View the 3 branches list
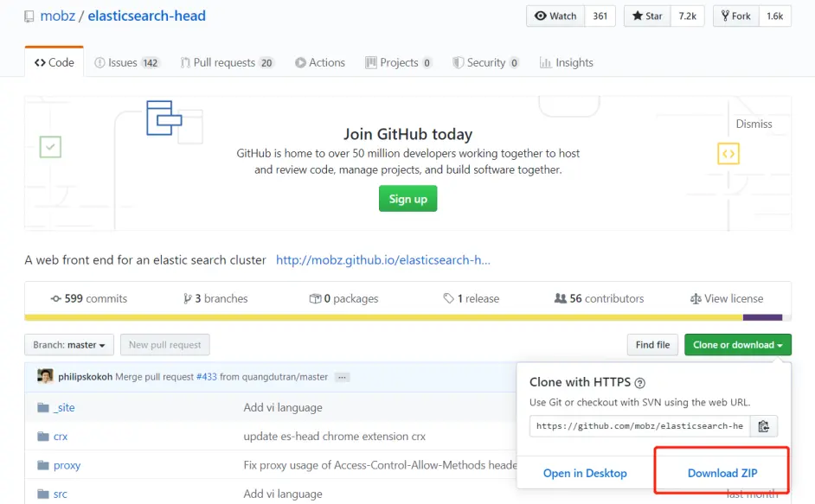Screen dimensions: 815x504 (x=215, y=299)
